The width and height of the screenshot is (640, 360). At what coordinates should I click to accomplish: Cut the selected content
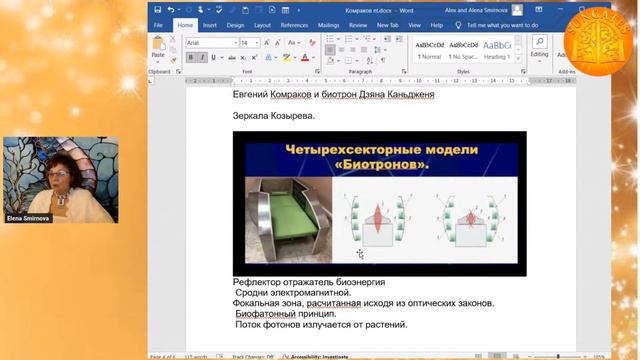tap(173, 39)
